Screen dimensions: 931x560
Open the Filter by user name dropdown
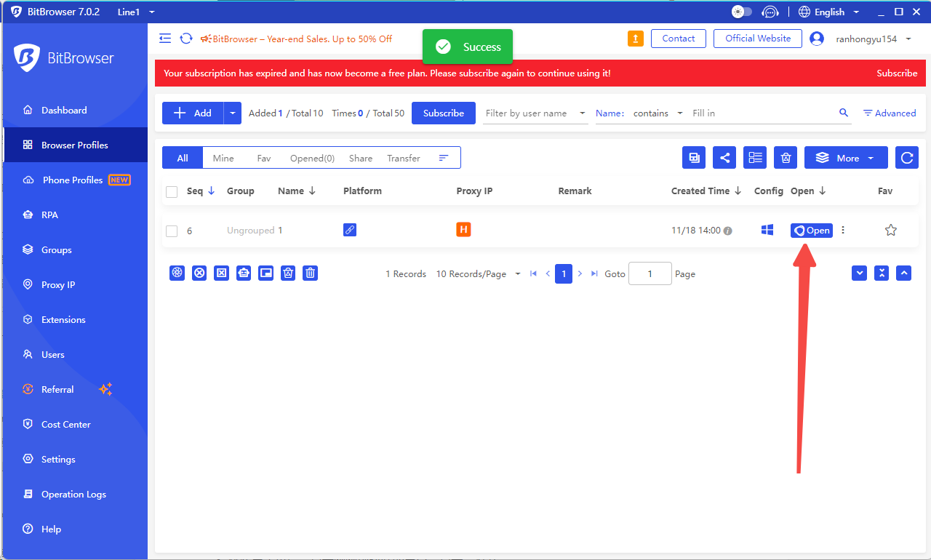pos(536,113)
